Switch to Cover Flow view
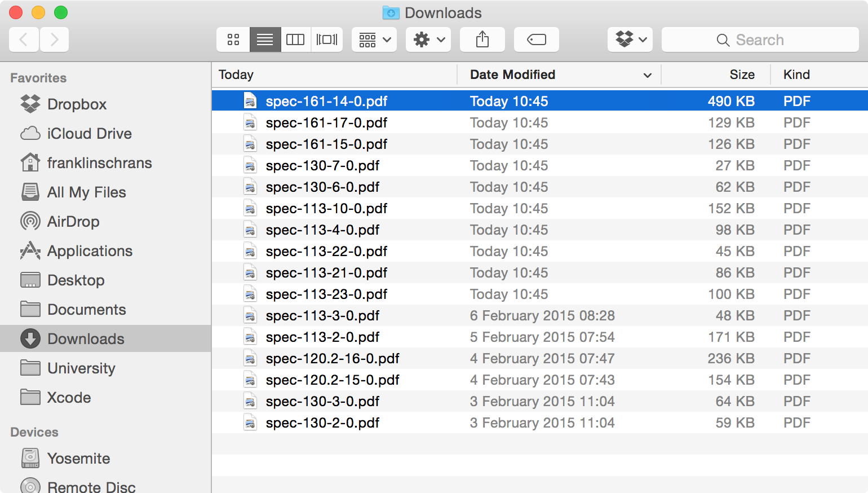Screen dimensions: 868x493 pyautogui.click(x=327, y=39)
